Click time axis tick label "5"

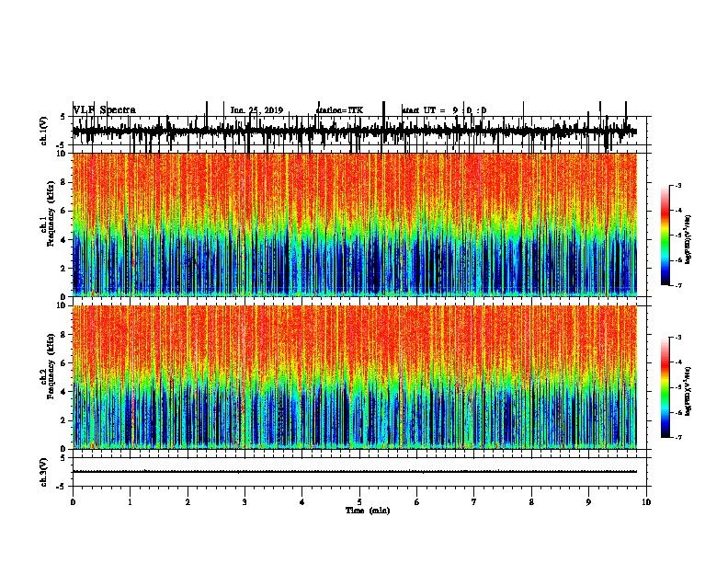point(359,501)
